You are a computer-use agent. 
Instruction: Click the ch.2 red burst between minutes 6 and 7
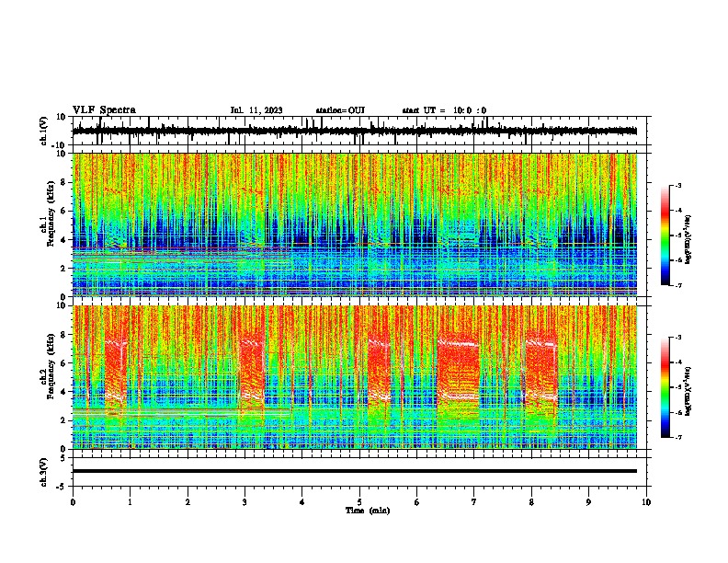pyautogui.click(x=458, y=376)
